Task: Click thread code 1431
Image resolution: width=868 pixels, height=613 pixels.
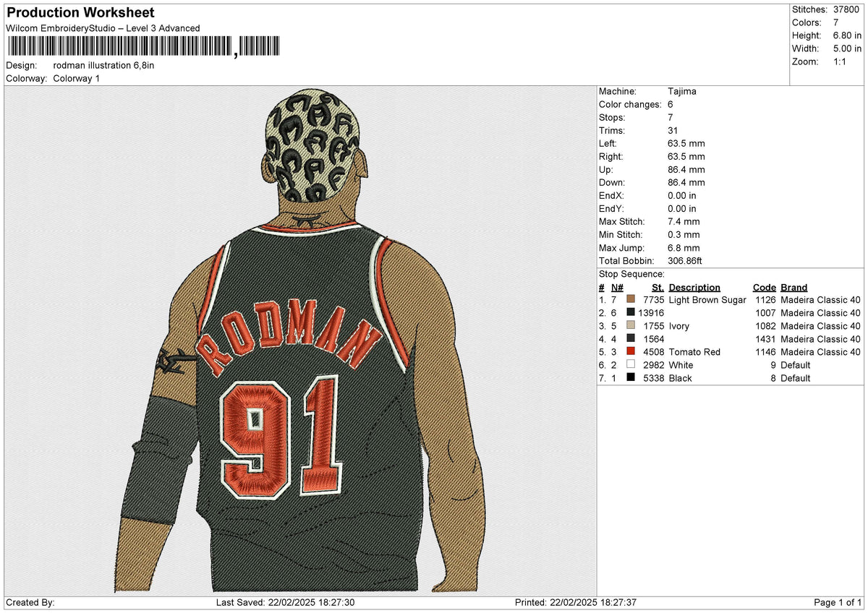Action: pos(765,339)
